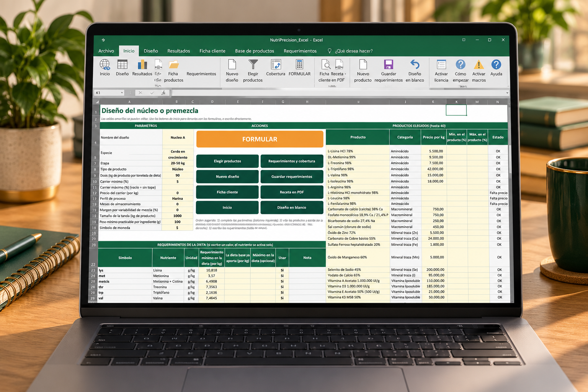Open the Name Box dropdown arrow
The height and width of the screenshot is (392, 588).
(x=122, y=93)
